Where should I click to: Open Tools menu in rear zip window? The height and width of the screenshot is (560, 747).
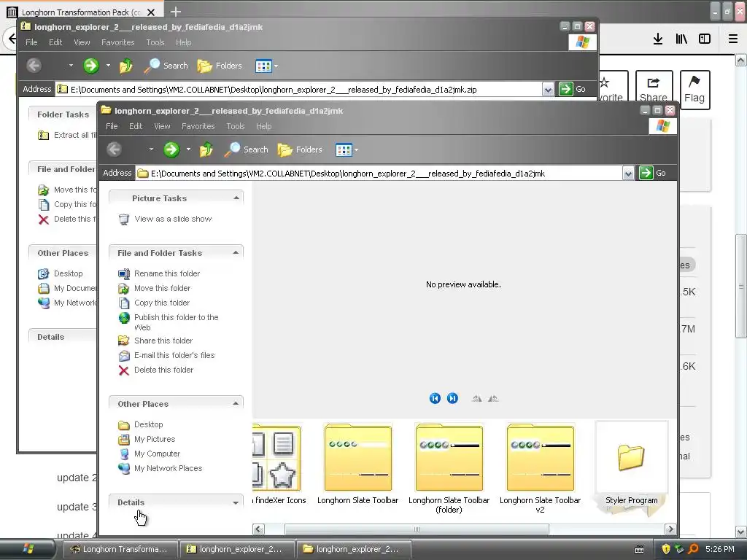[155, 42]
